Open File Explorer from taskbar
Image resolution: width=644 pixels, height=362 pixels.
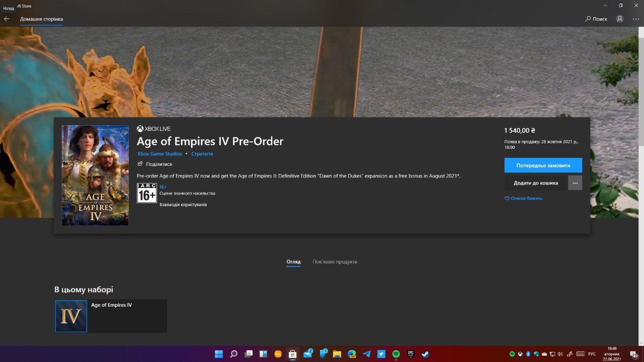(337, 354)
